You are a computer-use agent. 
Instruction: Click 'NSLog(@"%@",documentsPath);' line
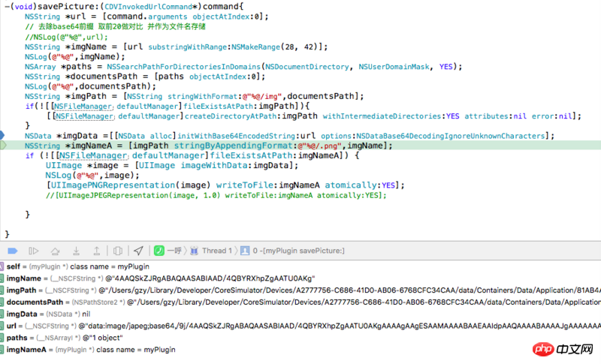tap(90, 86)
